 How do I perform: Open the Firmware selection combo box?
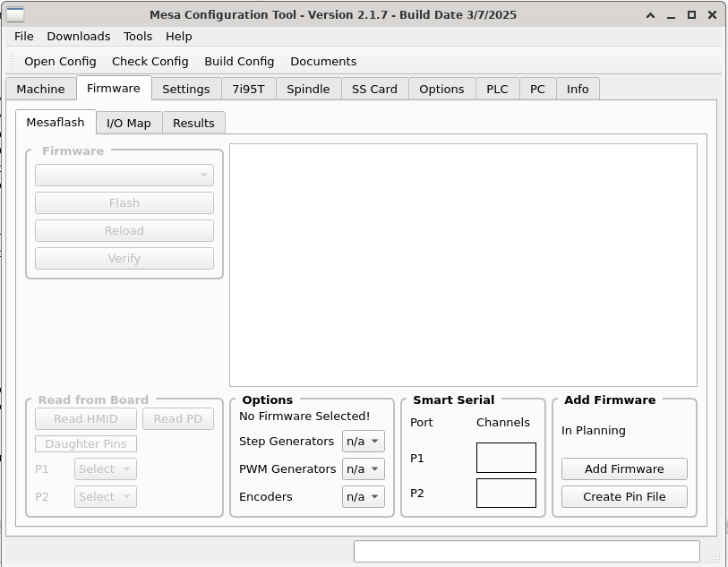click(124, 175)
